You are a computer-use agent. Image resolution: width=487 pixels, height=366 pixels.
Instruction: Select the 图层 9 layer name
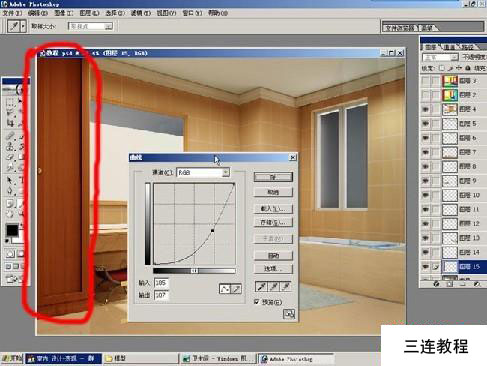tap(468, 181)
